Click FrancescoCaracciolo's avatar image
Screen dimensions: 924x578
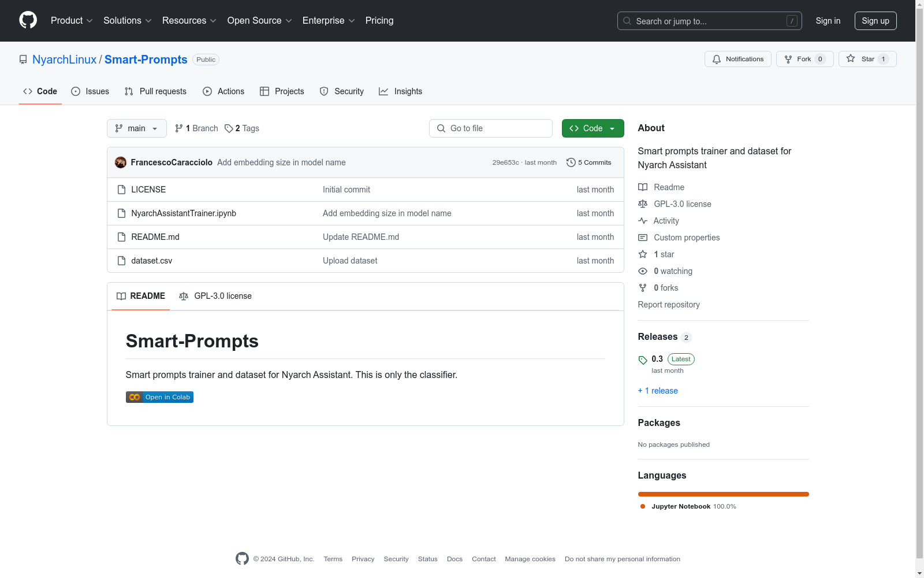click(121, 162)
